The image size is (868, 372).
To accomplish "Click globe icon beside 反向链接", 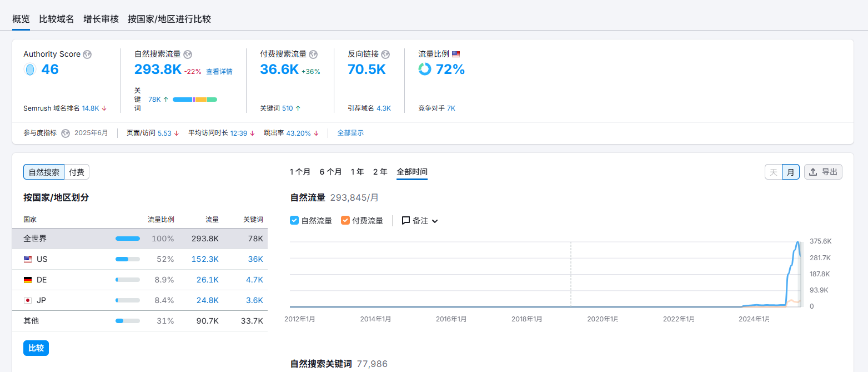I will 385,54.
